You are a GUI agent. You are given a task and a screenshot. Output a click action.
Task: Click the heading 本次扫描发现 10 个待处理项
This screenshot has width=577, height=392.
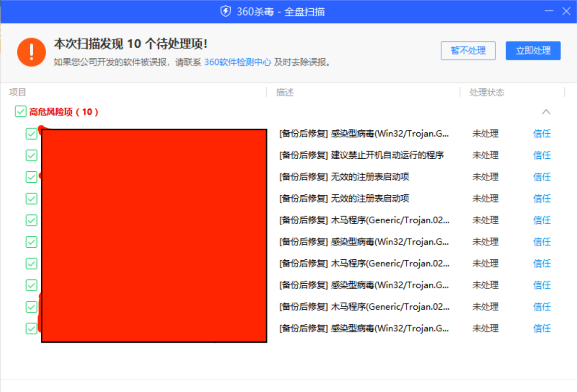(x=130, y=44)
